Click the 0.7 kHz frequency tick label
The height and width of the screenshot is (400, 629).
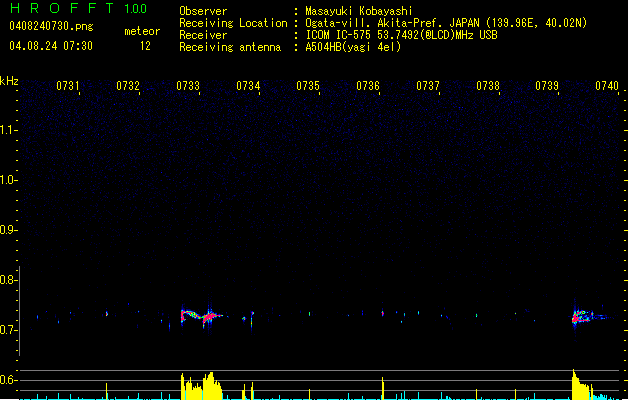coord(7,330)
